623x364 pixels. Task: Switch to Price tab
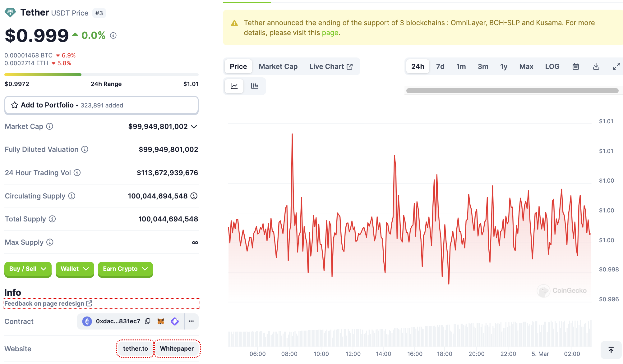click(x=238, y=66)
